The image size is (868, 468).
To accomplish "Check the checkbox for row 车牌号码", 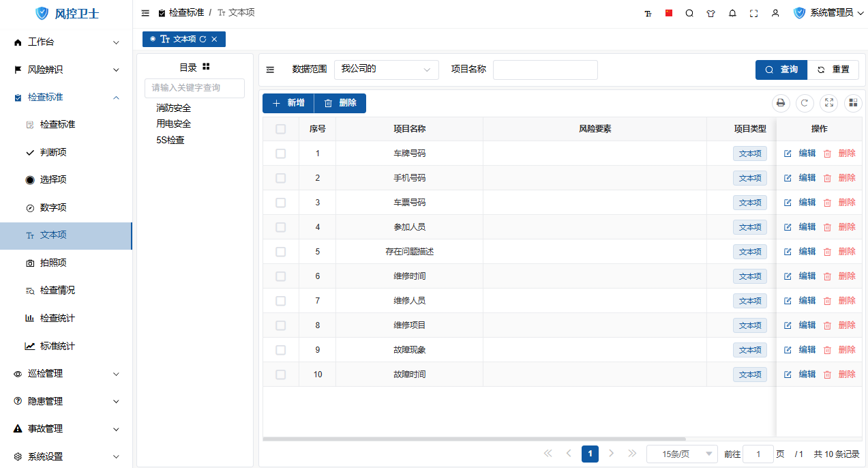I will point(280,153).
